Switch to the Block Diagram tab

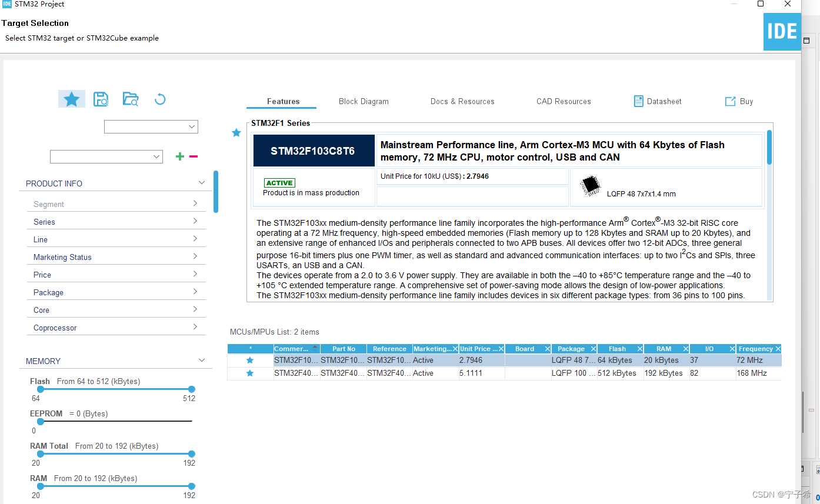[x=364, y=101]
